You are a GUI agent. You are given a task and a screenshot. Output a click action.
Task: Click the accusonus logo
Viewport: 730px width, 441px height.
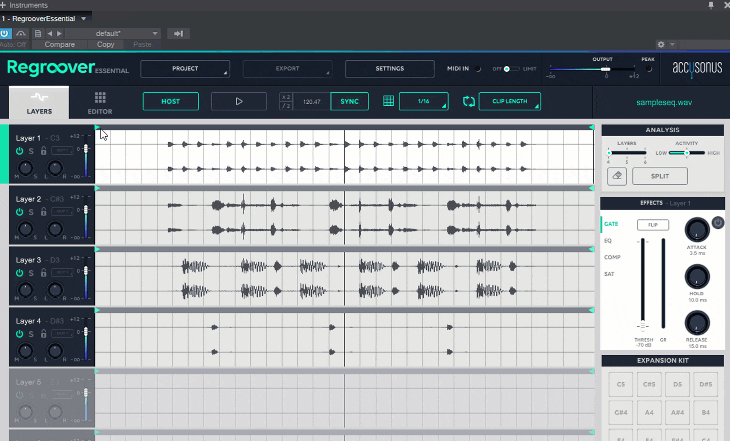[x=697, y=68]
